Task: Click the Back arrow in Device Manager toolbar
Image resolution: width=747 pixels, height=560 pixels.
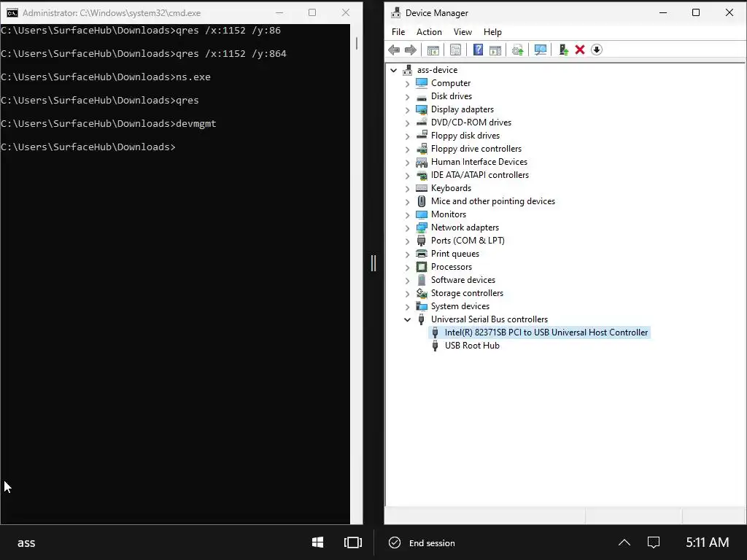Action: click(394, 50)
